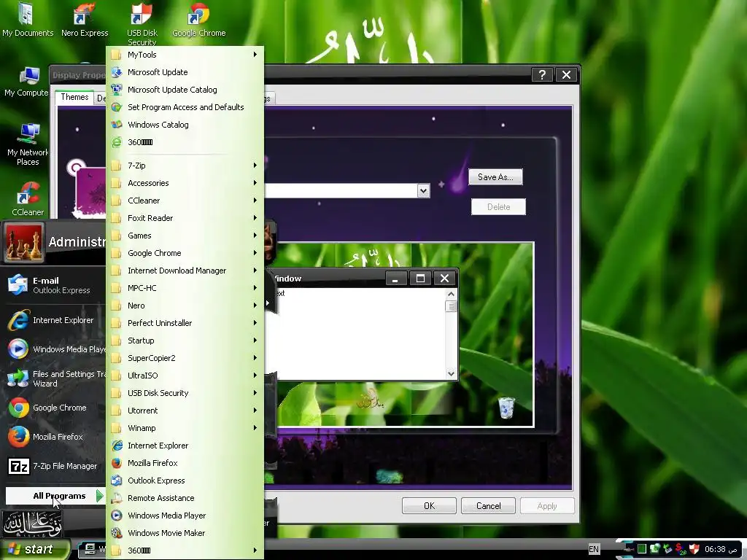
Task: Launch Set Program Access and Defaults
Action: pos(185,107)
